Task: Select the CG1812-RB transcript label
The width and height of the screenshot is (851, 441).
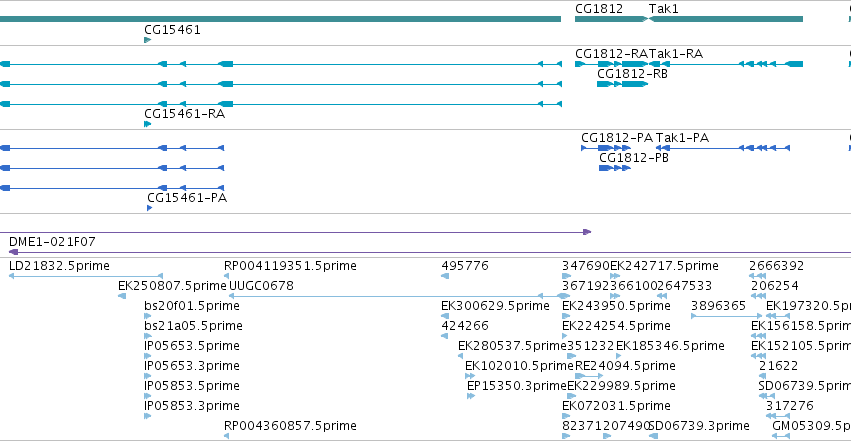Action: pyautogui.click(x=632, y=74)
